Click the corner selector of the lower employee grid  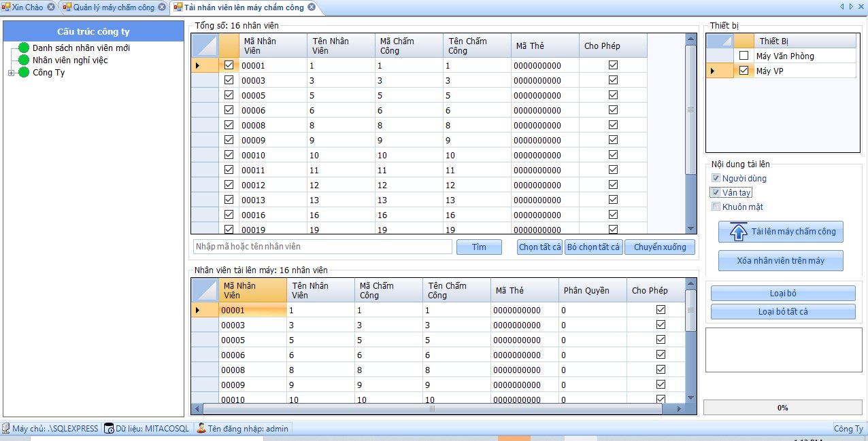(x=205, y=290)
